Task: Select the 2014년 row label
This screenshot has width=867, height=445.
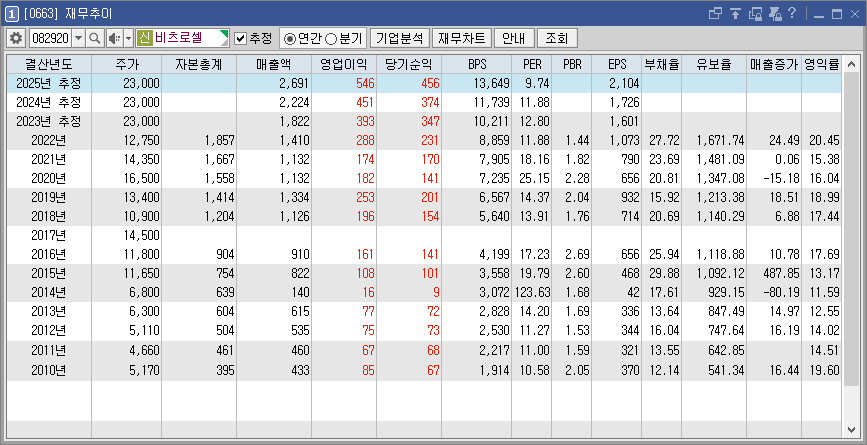Action: tap(49, 292)
